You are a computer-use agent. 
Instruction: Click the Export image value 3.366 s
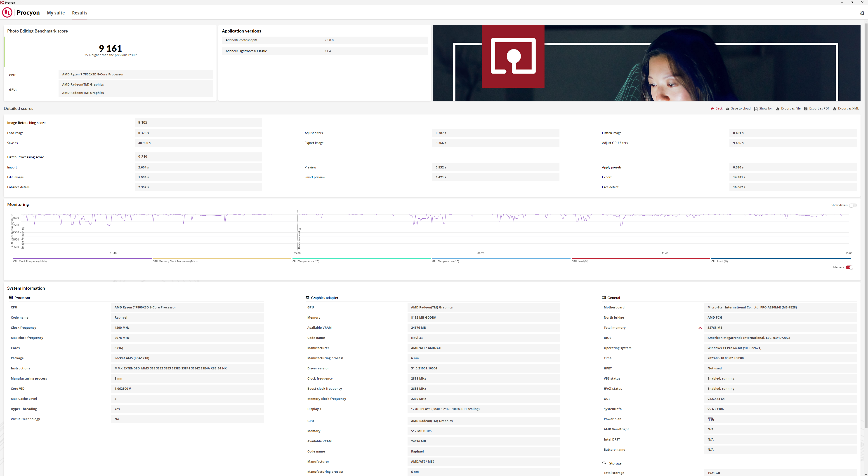pyautogui.click(x=496, y=143)
